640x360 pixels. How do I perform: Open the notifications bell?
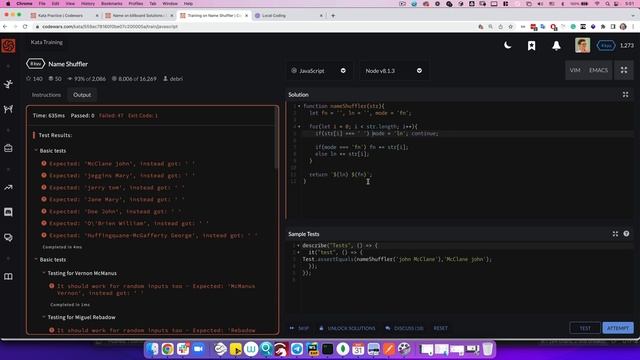(x=556, y=46)
